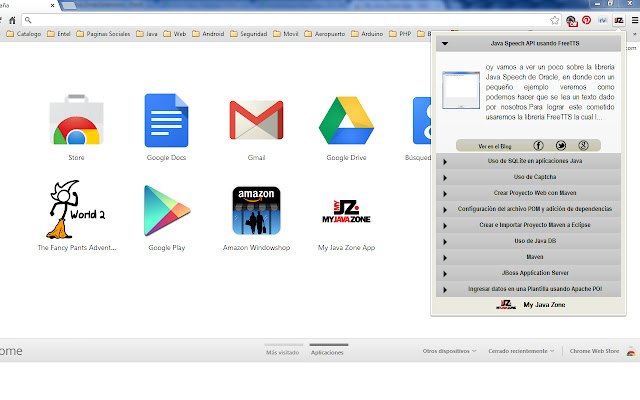Click the My Java Zone extension toolbar icon

pyautogui.click(x=618, y=20)
